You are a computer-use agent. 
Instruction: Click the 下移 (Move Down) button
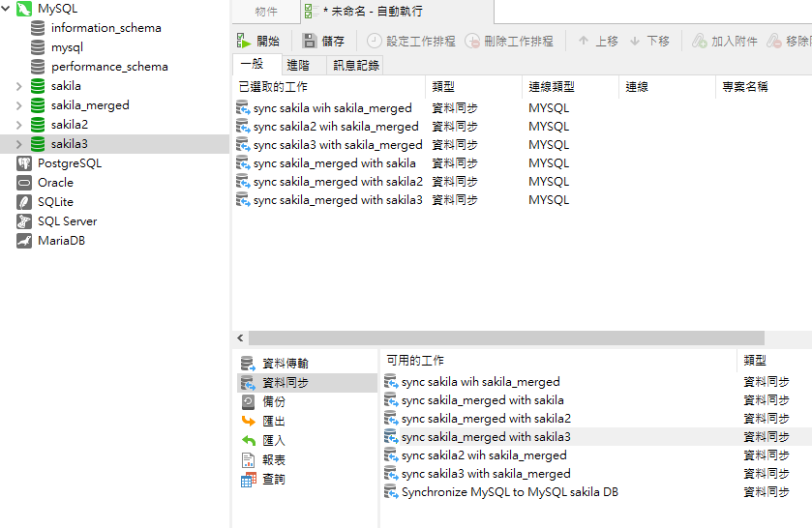coord(648,42)
